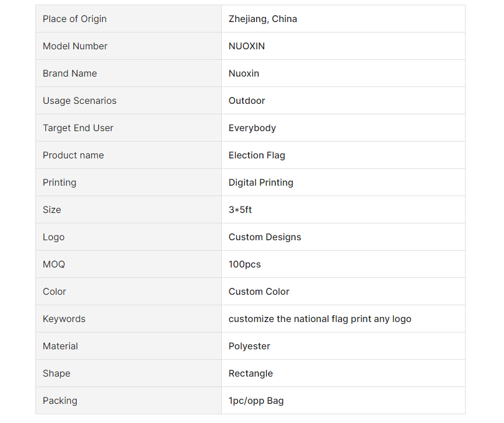Click the 'Usage Scenarios' label
504x423 pixels.
coord(80,101)
